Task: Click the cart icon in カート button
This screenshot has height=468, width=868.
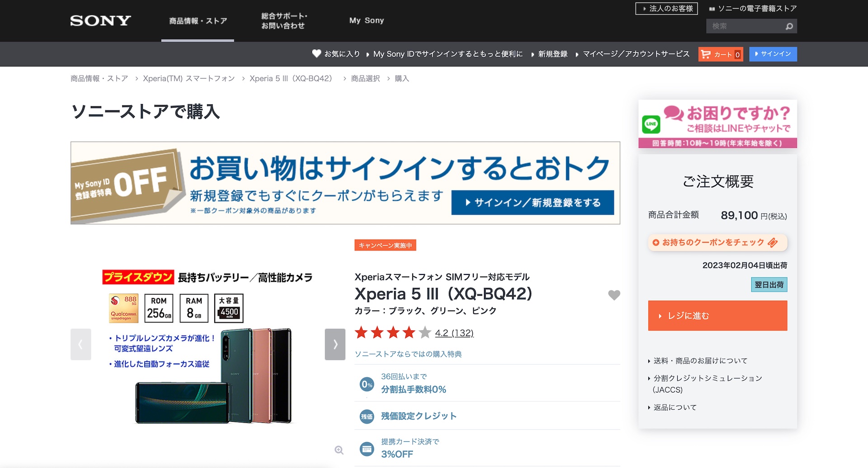Action: (x=705, y=54)
